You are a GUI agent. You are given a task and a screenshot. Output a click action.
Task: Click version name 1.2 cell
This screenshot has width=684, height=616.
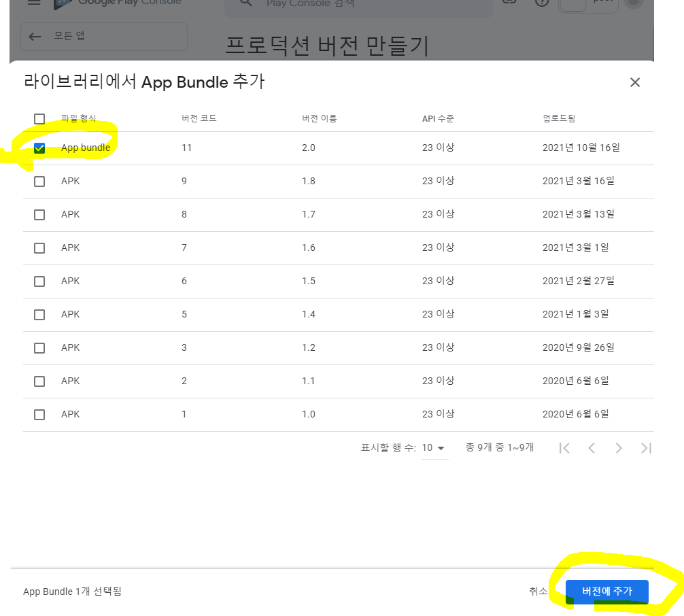pyautogui.click(x=309, y=347)
